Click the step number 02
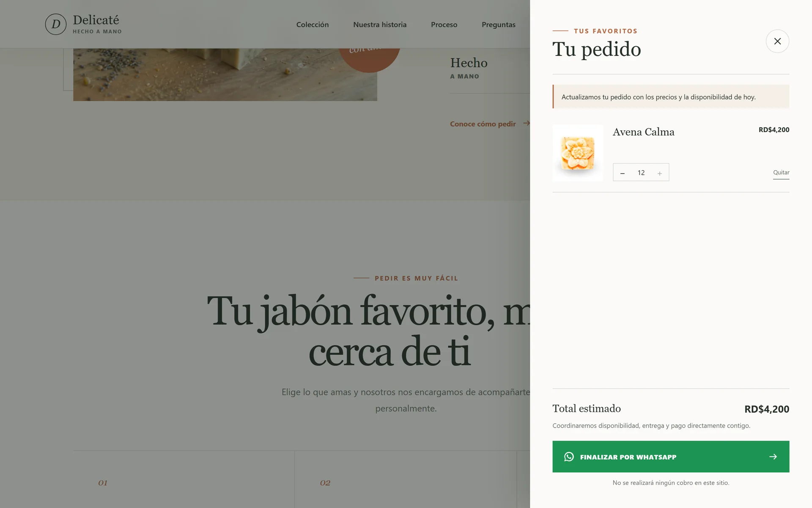 (x=325, y=483)
